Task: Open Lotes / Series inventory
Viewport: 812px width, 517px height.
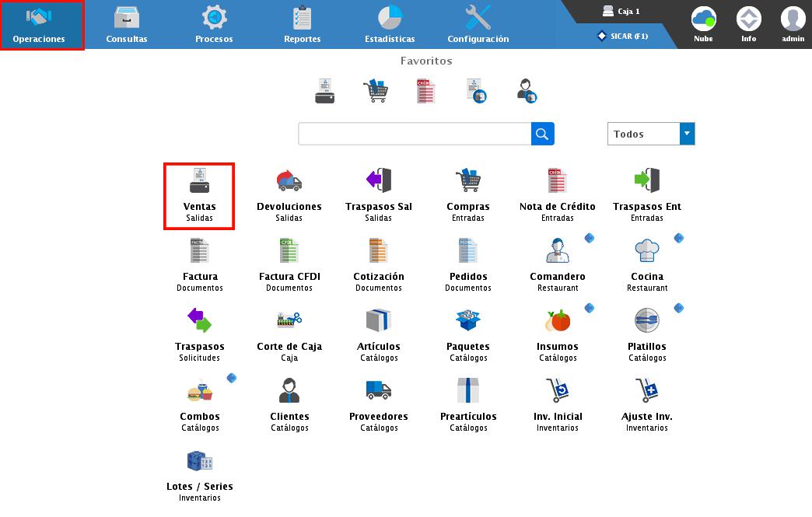Action: [199, 474]
